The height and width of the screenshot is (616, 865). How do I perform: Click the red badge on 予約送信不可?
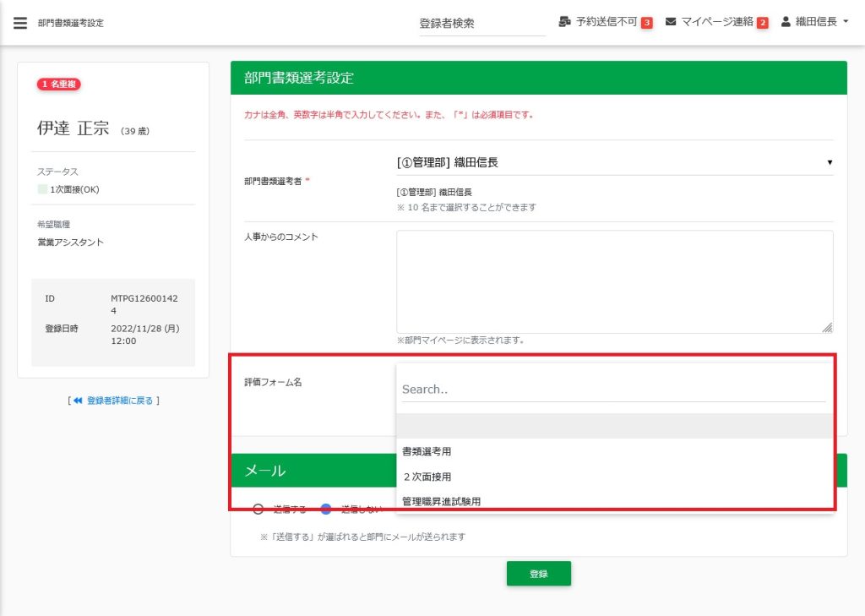[647, 23]
